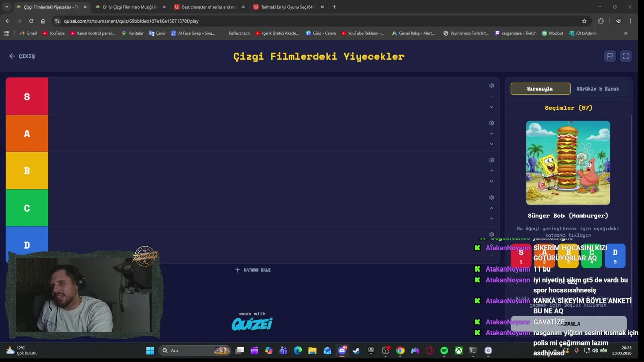The height and width of the screenshot is (362, 644).
Task: Move tier A up with chevron
Action: 491,133
